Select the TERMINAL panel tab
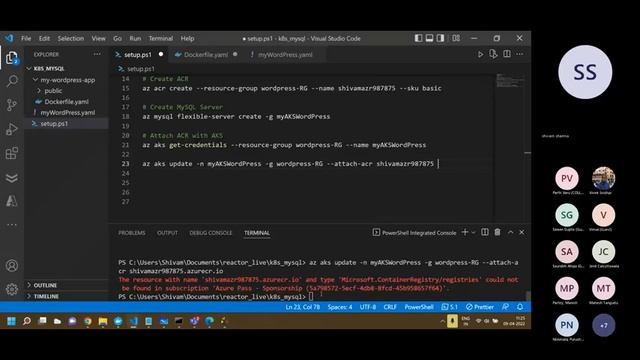 [257, 233]
